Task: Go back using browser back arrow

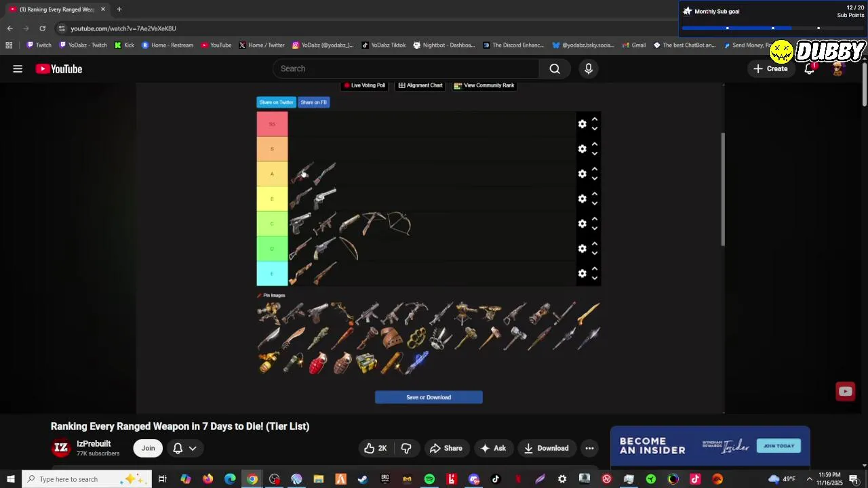Action: pyautogui.click(x=9, y=28)
